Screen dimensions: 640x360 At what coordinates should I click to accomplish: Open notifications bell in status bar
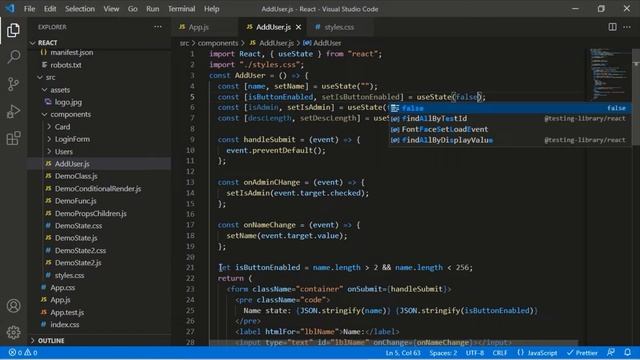coord(627,352)
